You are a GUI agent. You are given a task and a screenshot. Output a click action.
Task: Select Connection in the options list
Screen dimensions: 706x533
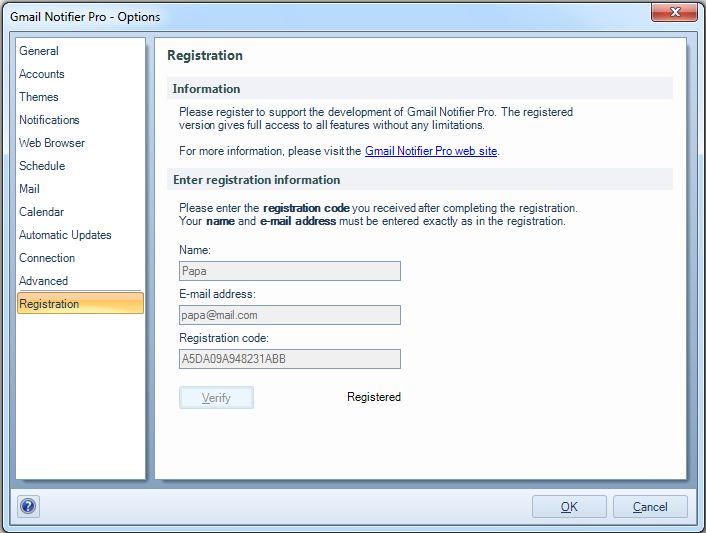pos(47,258)
